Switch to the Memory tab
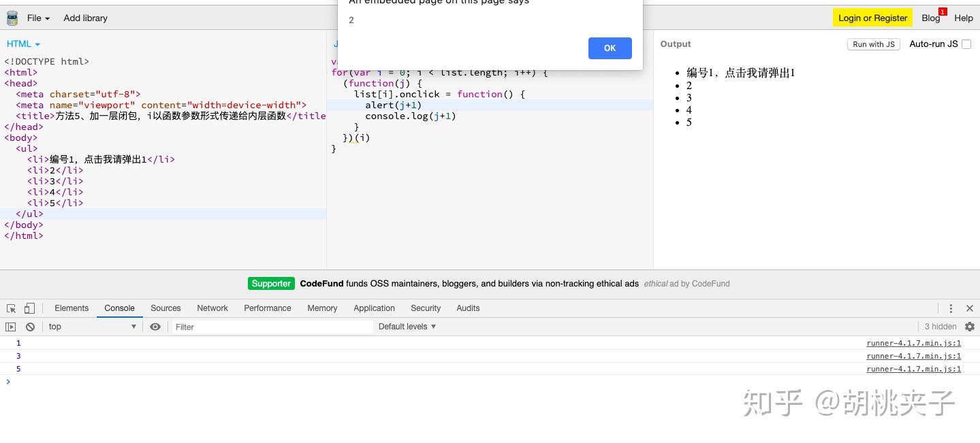The image size is (980, 443). (322, 308)
